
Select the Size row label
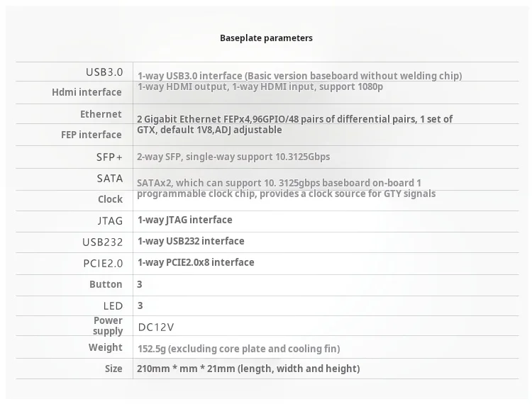[113, 369]
